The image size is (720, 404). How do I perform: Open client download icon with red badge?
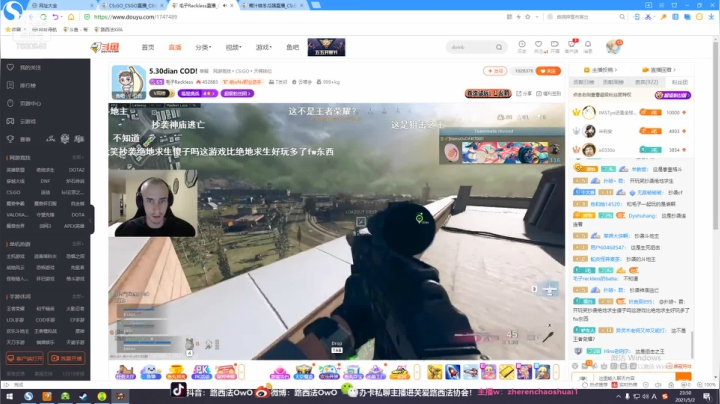pos(571,46)
